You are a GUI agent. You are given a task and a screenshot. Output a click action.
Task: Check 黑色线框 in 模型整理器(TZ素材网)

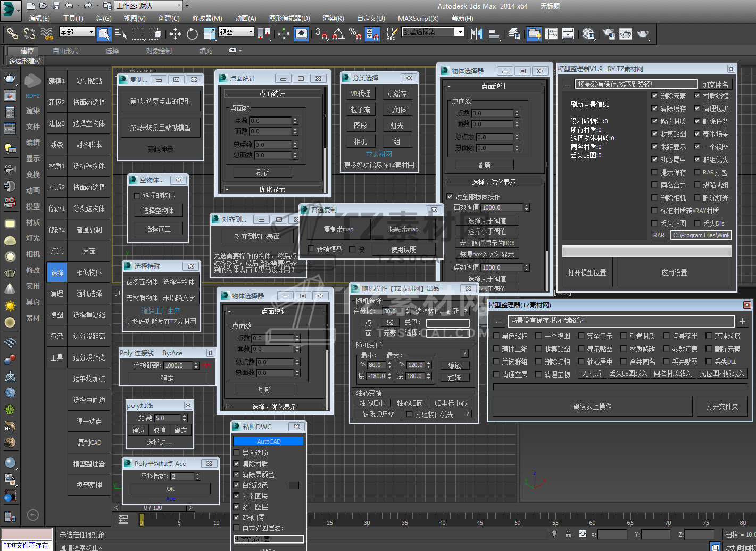pyautogui.click(x=496, y=336)
